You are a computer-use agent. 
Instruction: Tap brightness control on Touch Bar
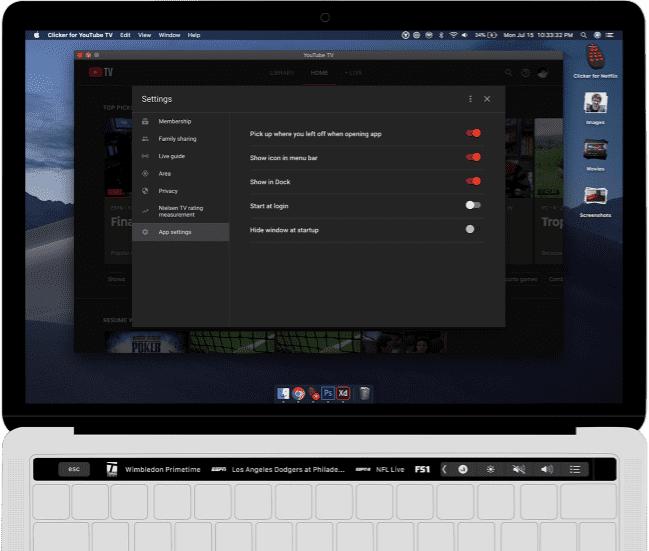click(x=490, y=469)
